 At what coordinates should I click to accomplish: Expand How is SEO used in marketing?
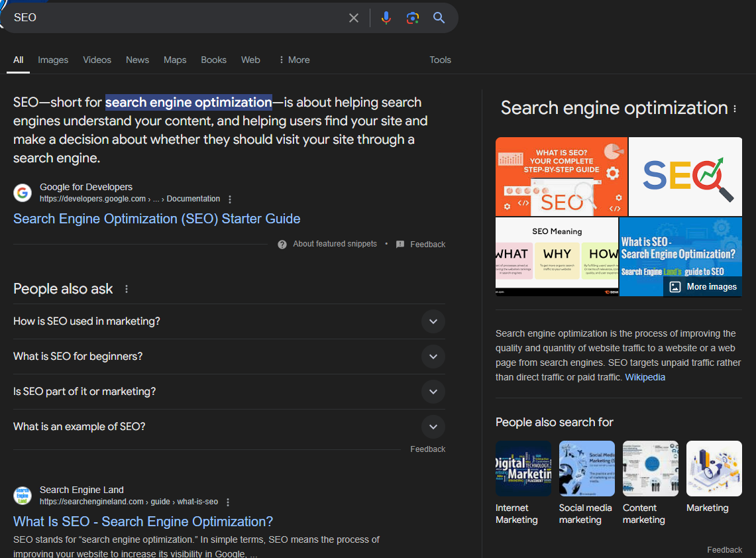(x=229, y=321)
